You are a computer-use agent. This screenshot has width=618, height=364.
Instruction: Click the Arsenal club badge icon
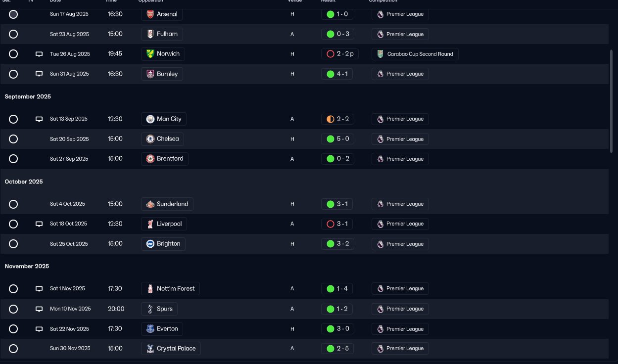pyautogui.click(x=150, y=14)
